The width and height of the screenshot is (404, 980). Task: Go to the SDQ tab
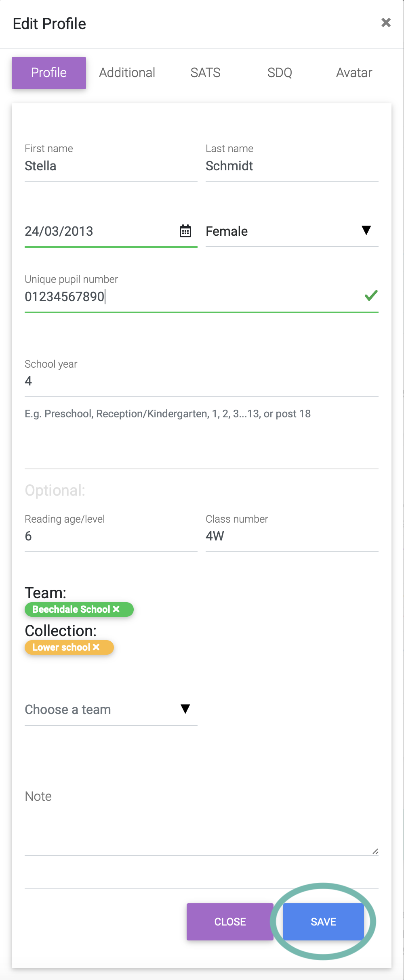click(280, 73)
